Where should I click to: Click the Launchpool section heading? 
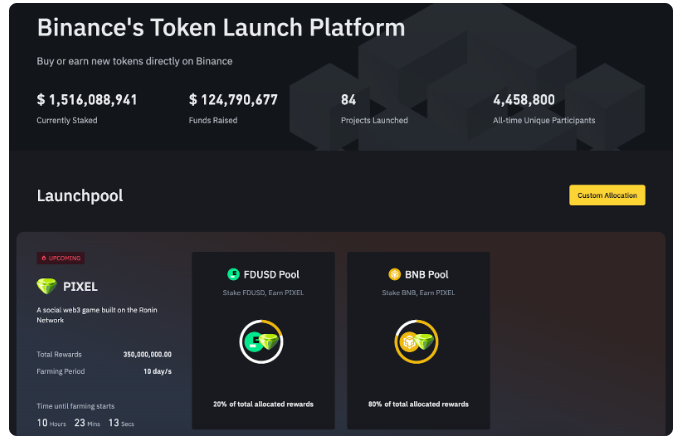coord(80,195)
